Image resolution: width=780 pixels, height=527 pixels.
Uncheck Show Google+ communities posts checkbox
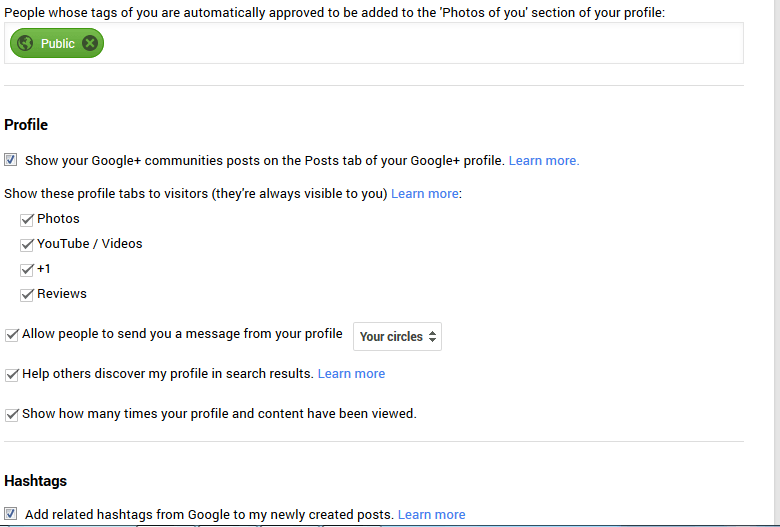point(10,160)
